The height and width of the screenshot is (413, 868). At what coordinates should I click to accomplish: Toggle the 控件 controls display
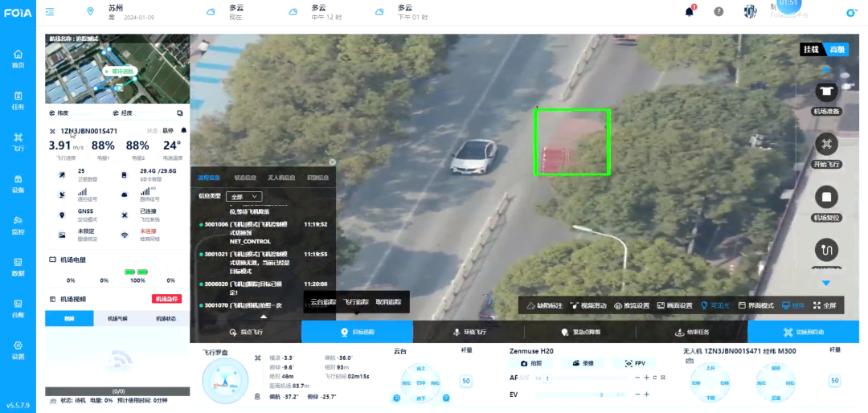[x=793, y=306]
